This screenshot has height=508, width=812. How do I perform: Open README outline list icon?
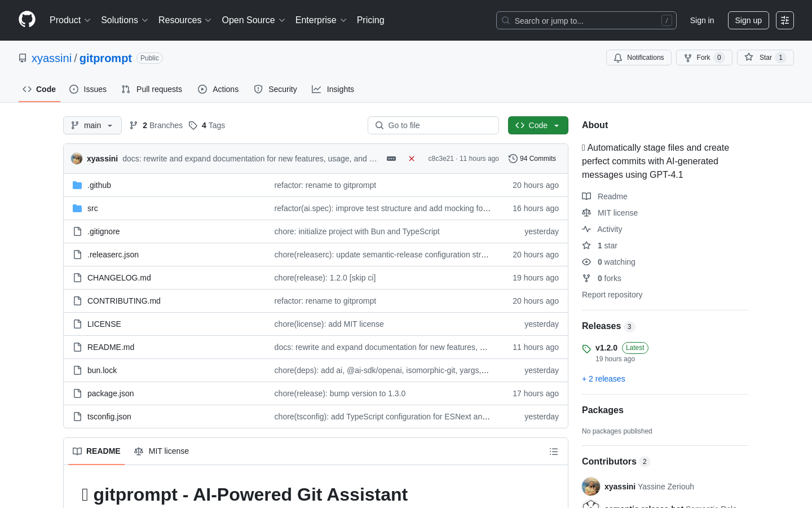[x=554, y=452]
